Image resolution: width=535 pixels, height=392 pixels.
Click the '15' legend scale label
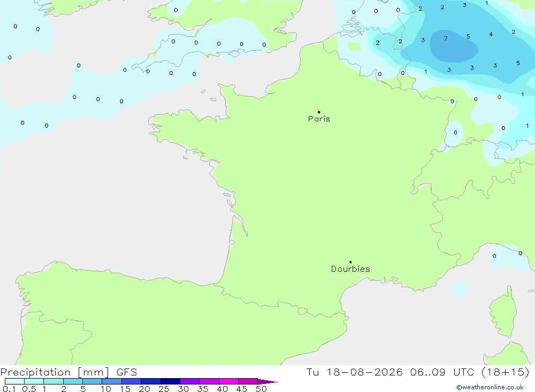[125, 389]
